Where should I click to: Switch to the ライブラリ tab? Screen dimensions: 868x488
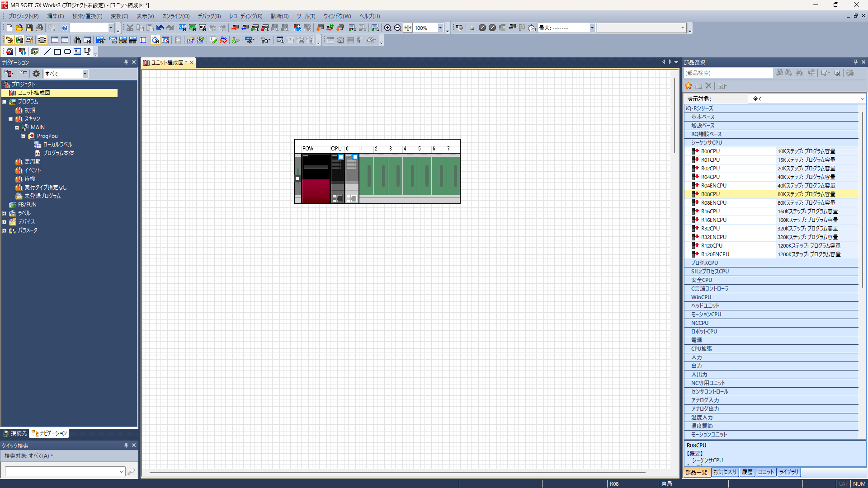click(x=788, y=472)
